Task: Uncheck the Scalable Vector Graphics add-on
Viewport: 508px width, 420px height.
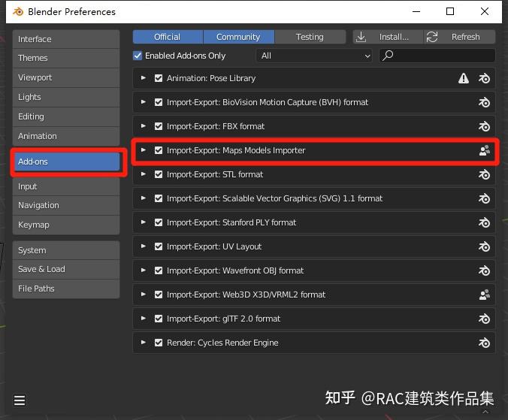Action: (159, 198)
